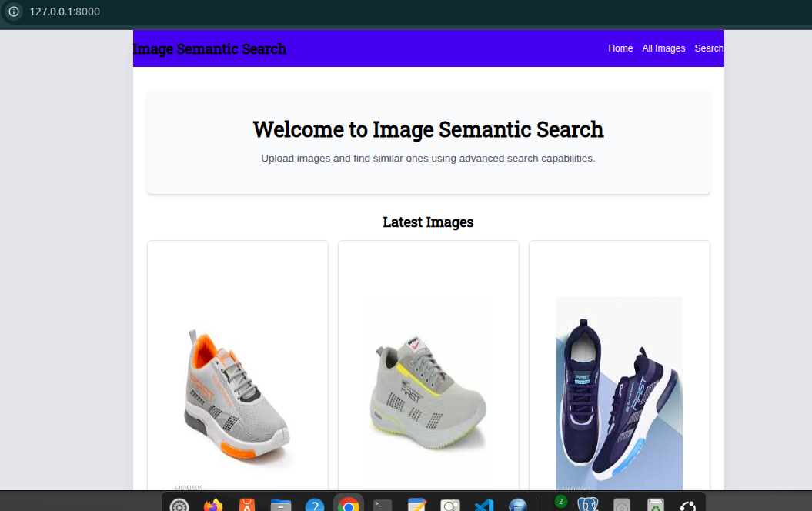Click the site info icon beside the URL
The width and height of the screenshot is (812, 511).
pyautogui.click(x=13, y=12)
